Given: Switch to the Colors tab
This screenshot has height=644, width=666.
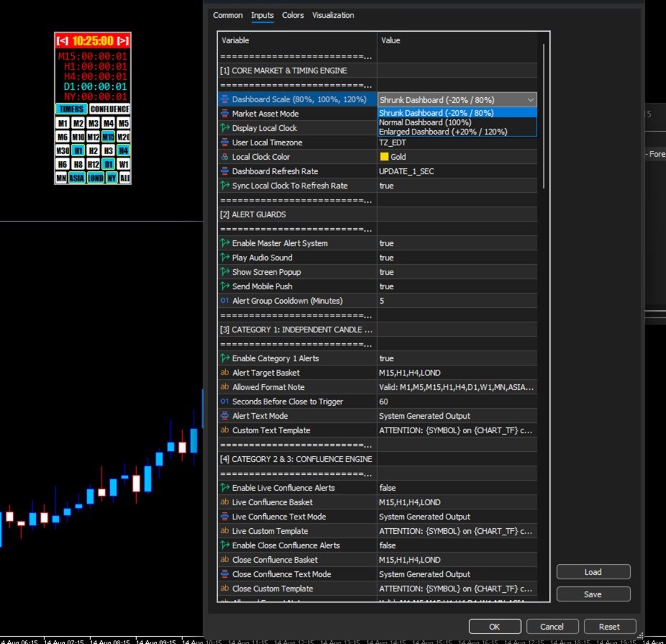Looking at the screenshot, I should [x=292, y=15].
